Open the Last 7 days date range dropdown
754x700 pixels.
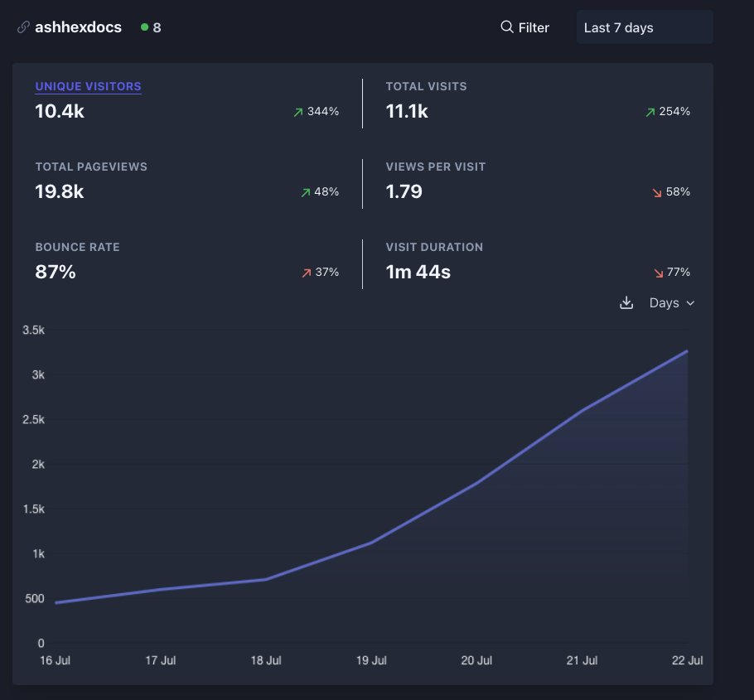645,27
